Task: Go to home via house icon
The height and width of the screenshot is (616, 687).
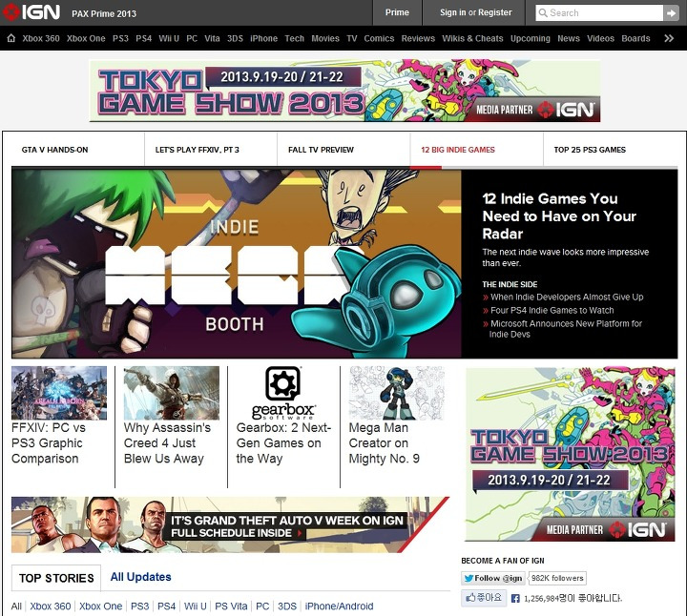Action: click(10, 38)
